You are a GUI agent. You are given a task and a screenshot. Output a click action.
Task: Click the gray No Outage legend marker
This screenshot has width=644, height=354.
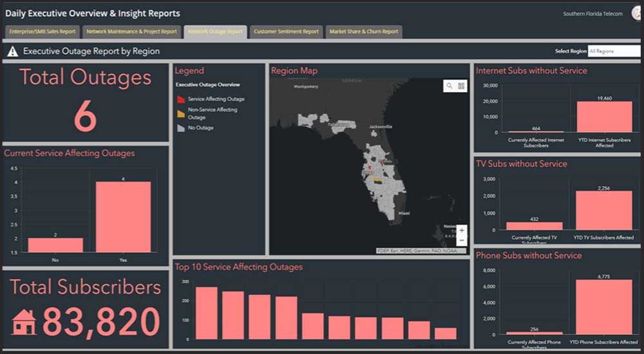coord(181,128)
